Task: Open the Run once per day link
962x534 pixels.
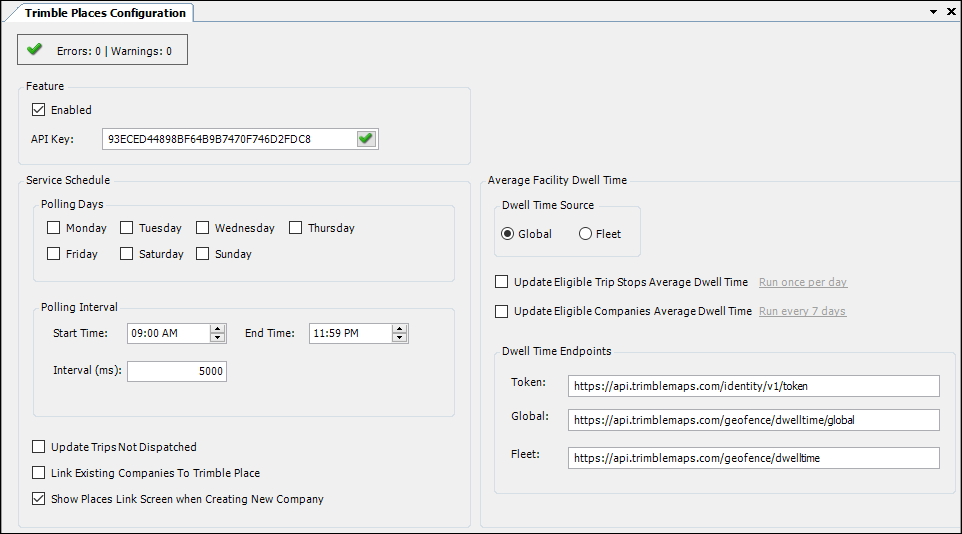Action: [802, 283]
